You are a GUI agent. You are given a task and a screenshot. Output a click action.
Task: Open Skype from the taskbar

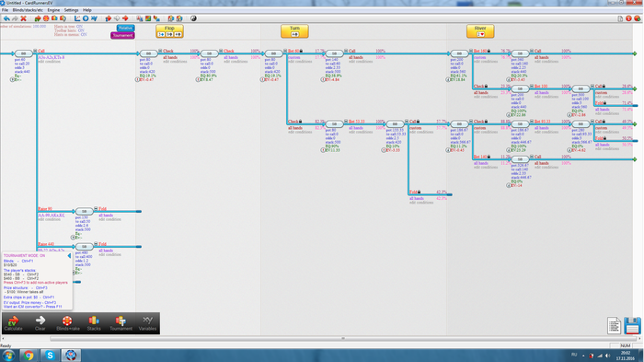(50, 356)
